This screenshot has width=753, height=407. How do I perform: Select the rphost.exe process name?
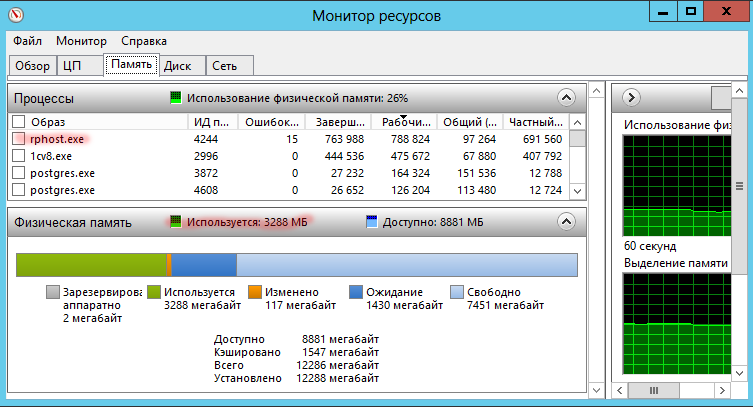(57, 139)
